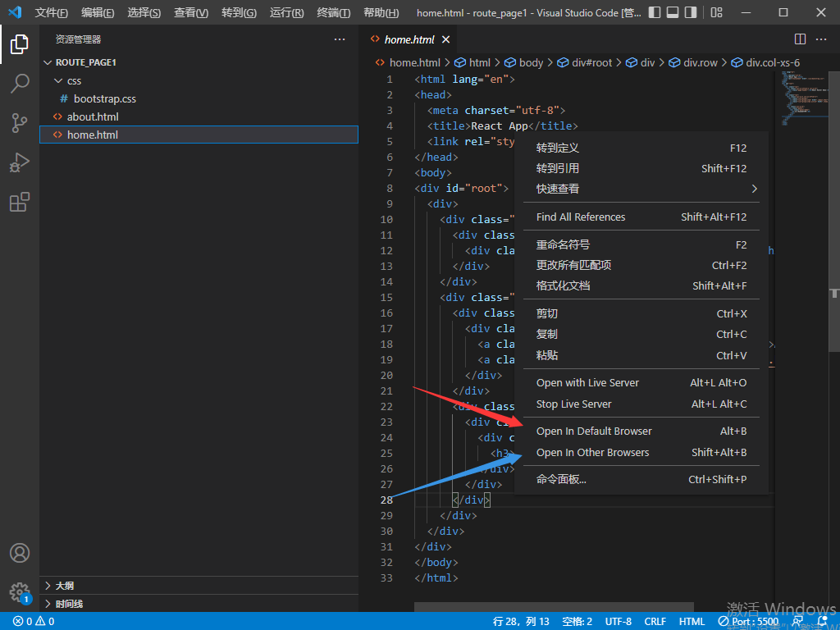The height and width of the screenshot is (630, 840).
Task: Open about.html in the file explorer
Action: [93, 116]
